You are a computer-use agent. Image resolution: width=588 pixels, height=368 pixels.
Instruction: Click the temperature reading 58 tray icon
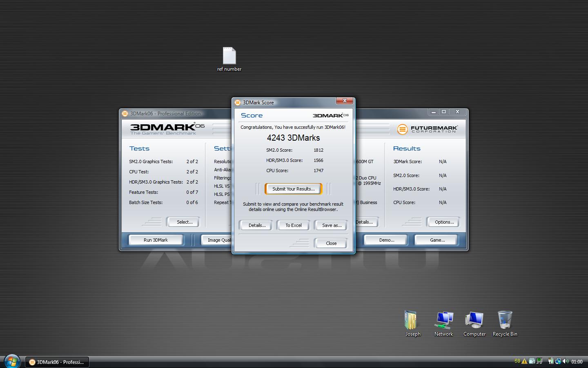[517, 361]
